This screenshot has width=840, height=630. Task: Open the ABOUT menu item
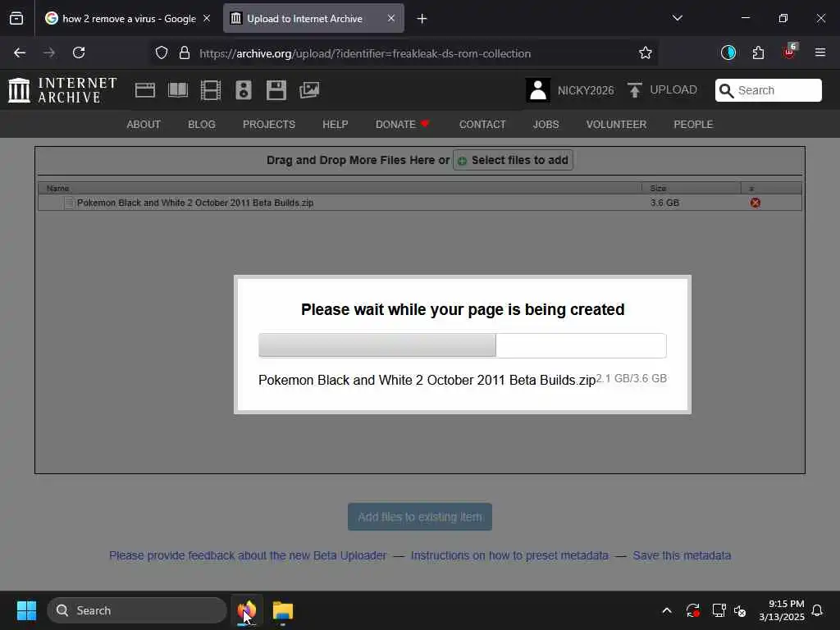144,125
